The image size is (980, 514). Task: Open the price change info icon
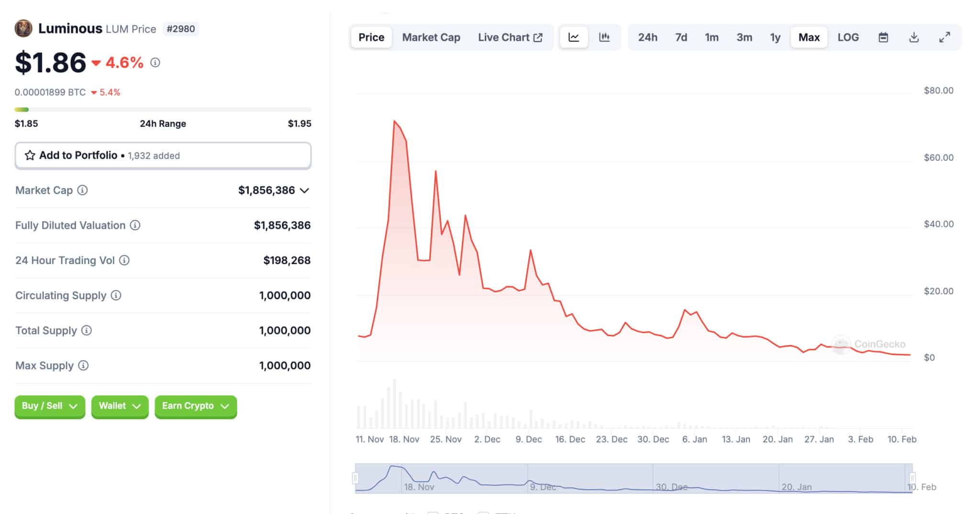155,62
